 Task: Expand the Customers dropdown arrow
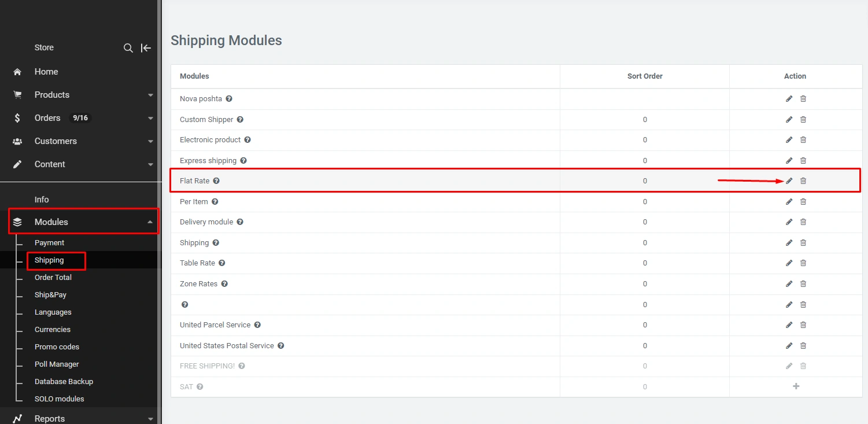pos(150,141)
